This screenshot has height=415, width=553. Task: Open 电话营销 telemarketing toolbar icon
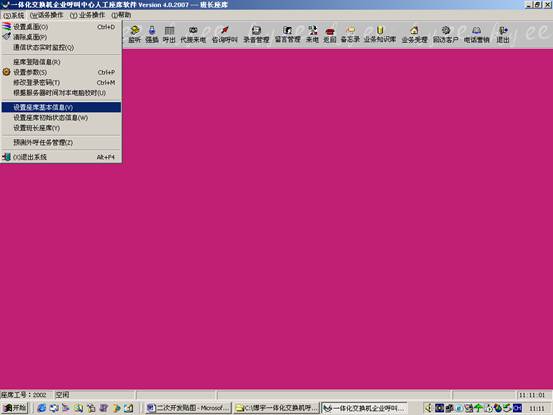(x=476, y=35)
